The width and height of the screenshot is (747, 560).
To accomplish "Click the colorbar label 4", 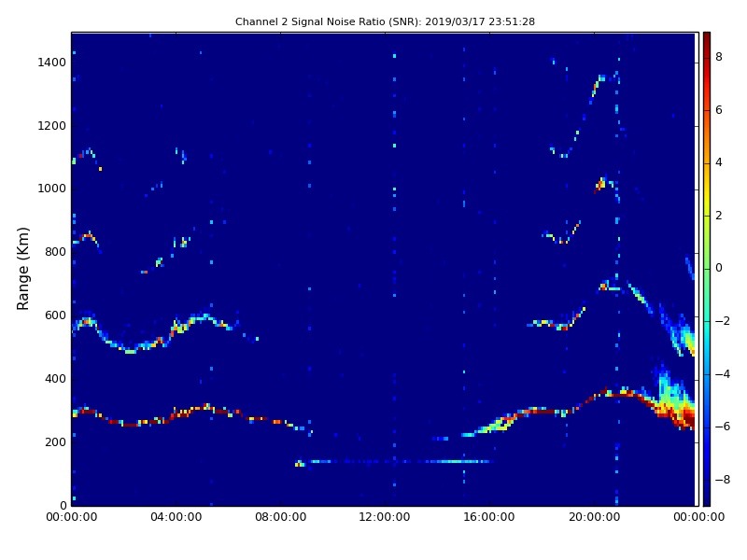I will (x=719, y=162).
